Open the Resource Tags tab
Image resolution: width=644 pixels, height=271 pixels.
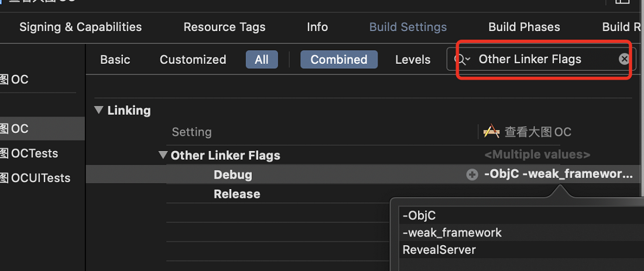pos(224,27)
